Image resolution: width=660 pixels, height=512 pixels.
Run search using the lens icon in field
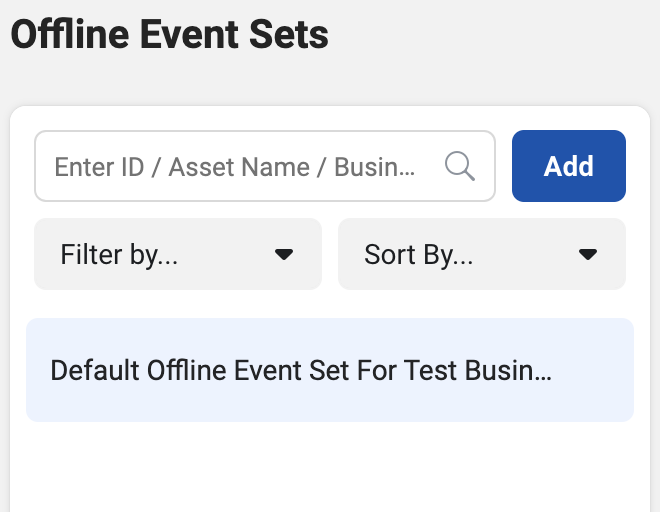(460, 166)
